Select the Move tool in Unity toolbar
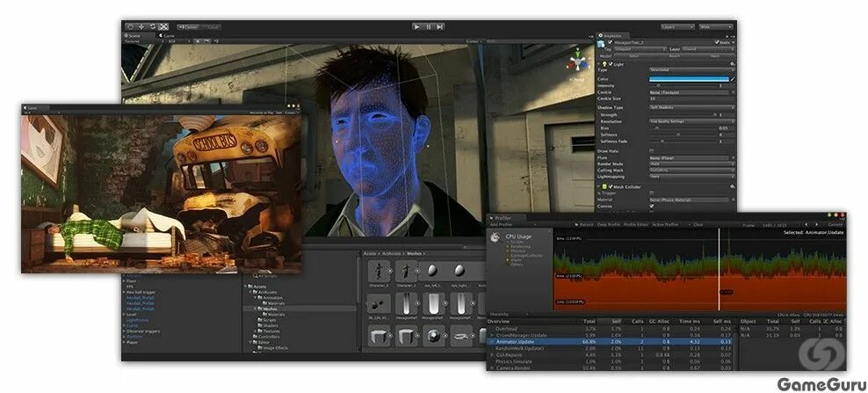The width and height of the screenshot is (868, 393). pyautogui.click(x=141, y=26)
